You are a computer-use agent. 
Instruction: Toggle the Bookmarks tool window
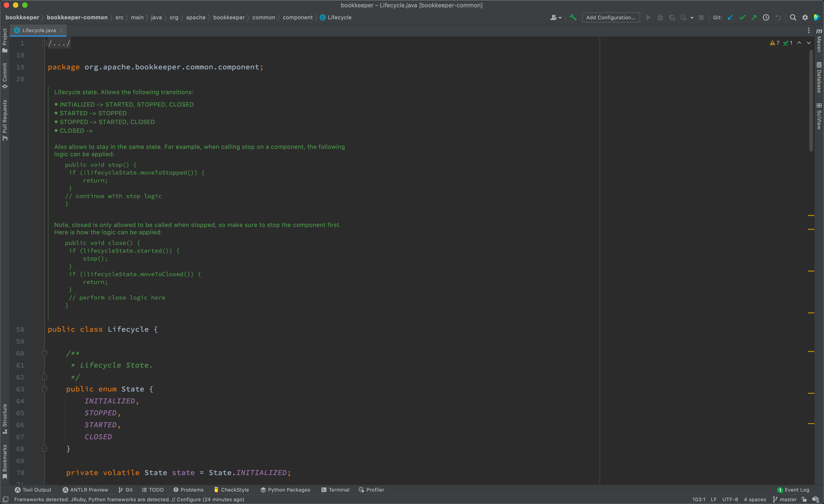pyautogui.click(x=5, y=462)
